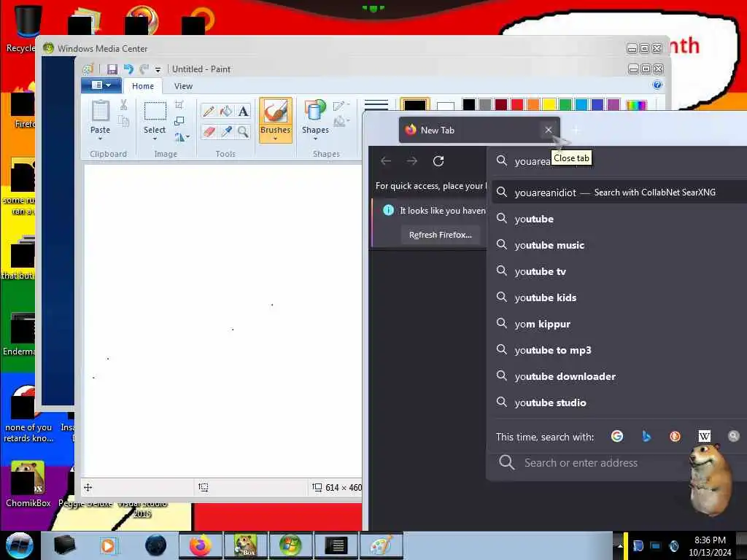
Task: Pick the green palette color
Action: coord(565,104)
